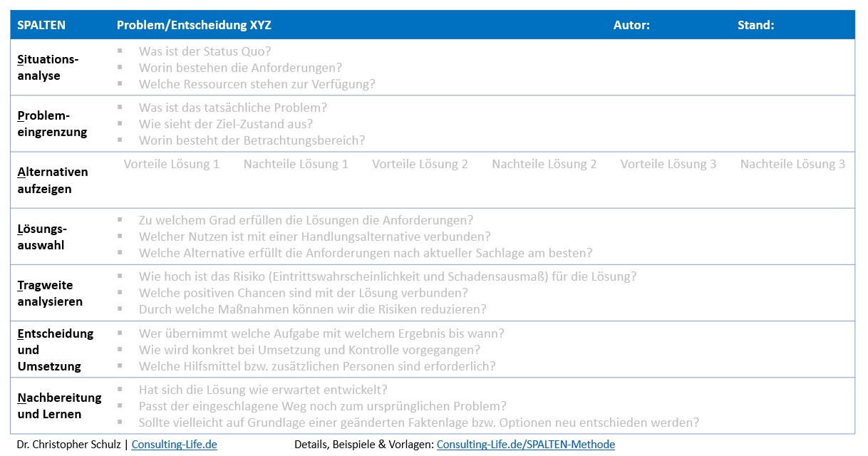
Task: Click the Problemeingrenzung row label
Action: (52, 124)
